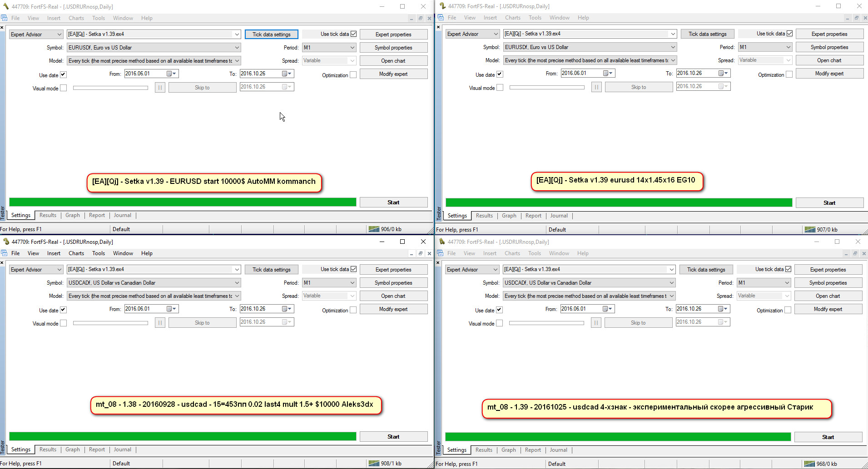Toggle Use date checkbox in top-left tester

tap(63, 75)
